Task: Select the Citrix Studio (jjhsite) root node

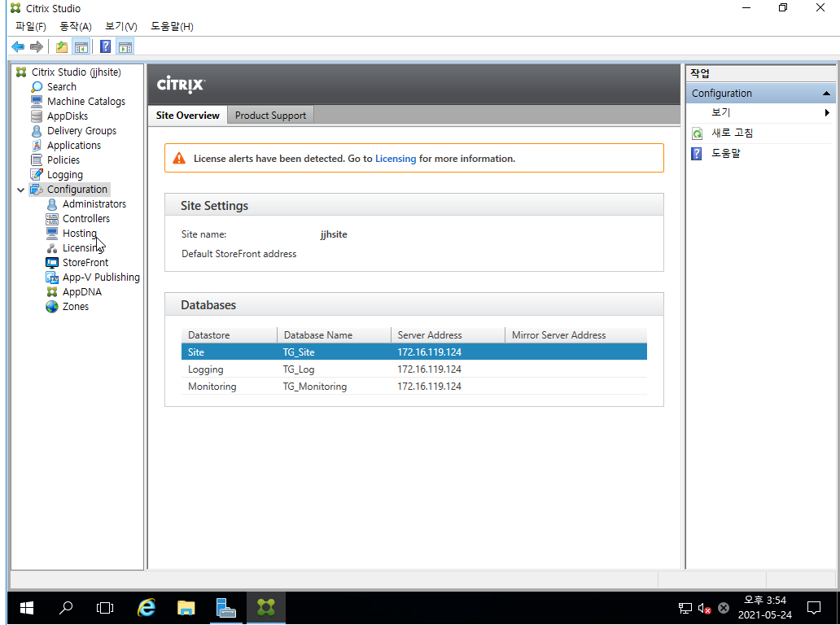Action: (x=76, y=72)
